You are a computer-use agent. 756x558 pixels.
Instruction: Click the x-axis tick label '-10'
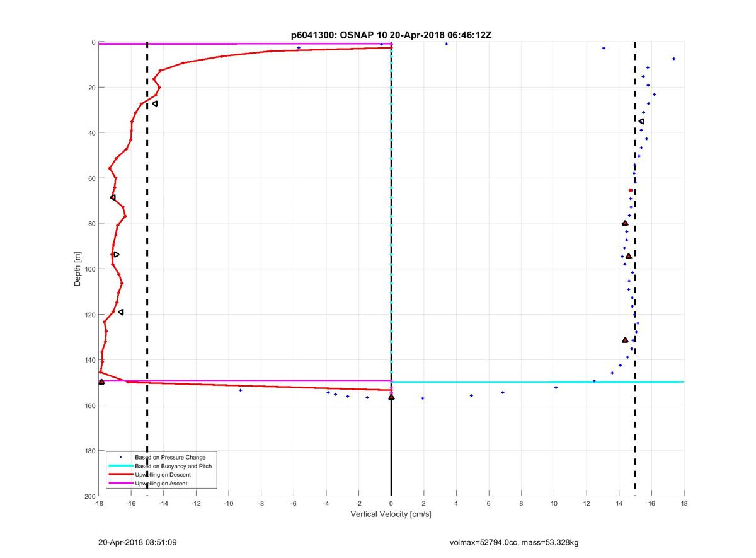click(229, 504)
